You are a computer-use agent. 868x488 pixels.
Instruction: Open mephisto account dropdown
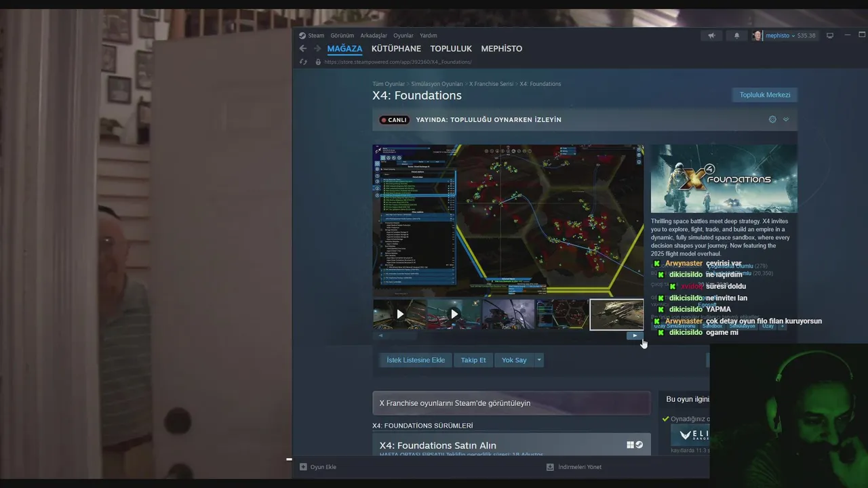(780, 35)
